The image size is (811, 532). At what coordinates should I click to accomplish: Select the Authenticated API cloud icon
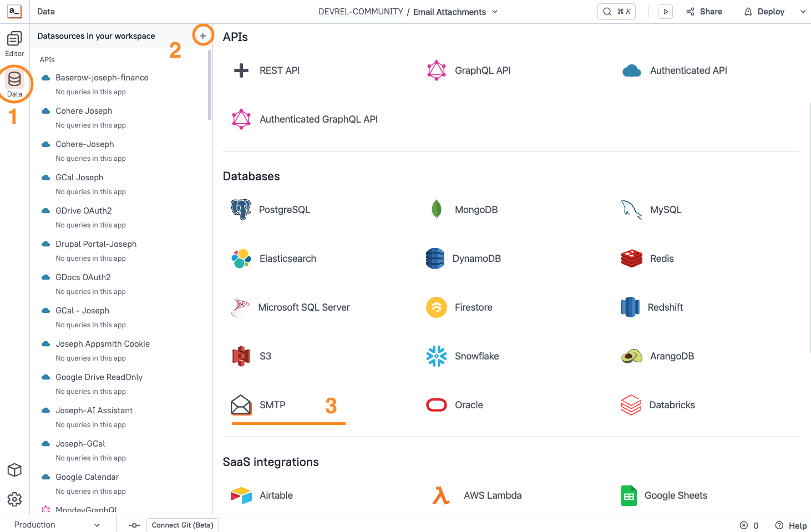632,70
